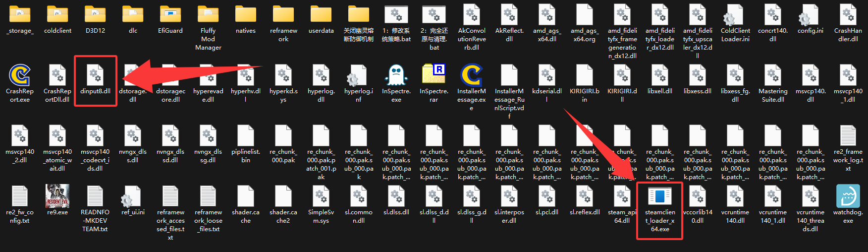This screenshot has width=868, height=252.
Task: Select the dinput8.dll file icon
Action: (95, 76)
